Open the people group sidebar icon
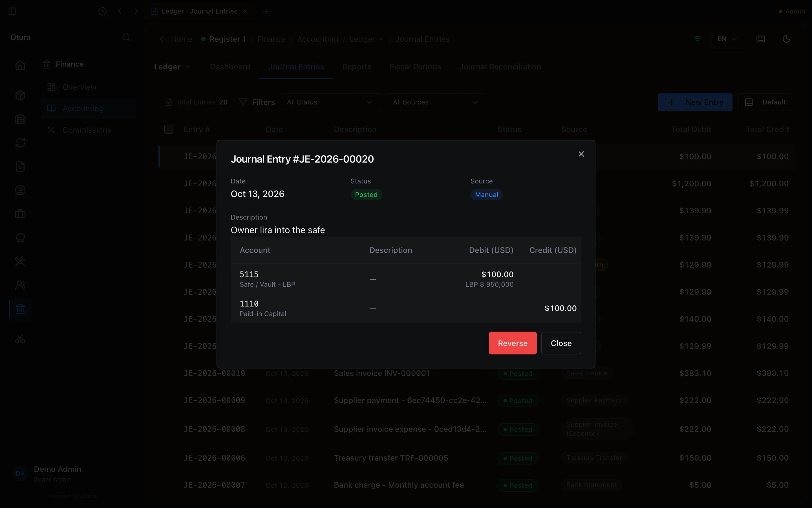The height and width of the screenshot is (508, 812). tap(21, 285)
